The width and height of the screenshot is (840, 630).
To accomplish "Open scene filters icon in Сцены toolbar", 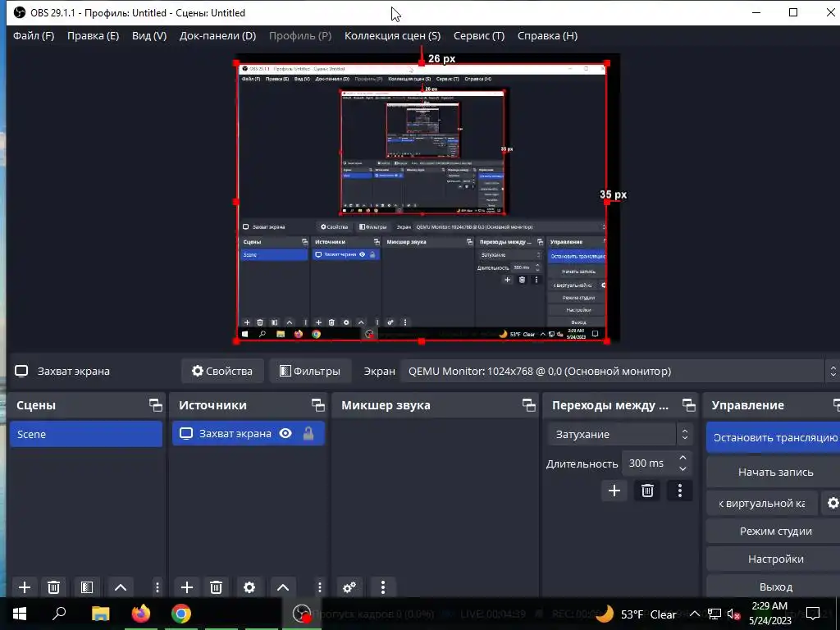I will click(x=87, y=587).
